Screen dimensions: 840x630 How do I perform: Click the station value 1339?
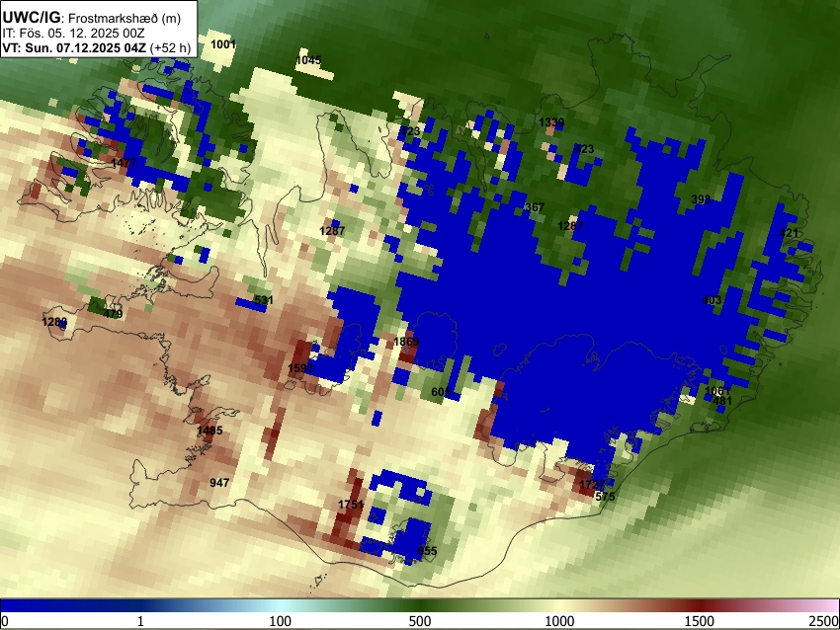(x=551, y=122)
